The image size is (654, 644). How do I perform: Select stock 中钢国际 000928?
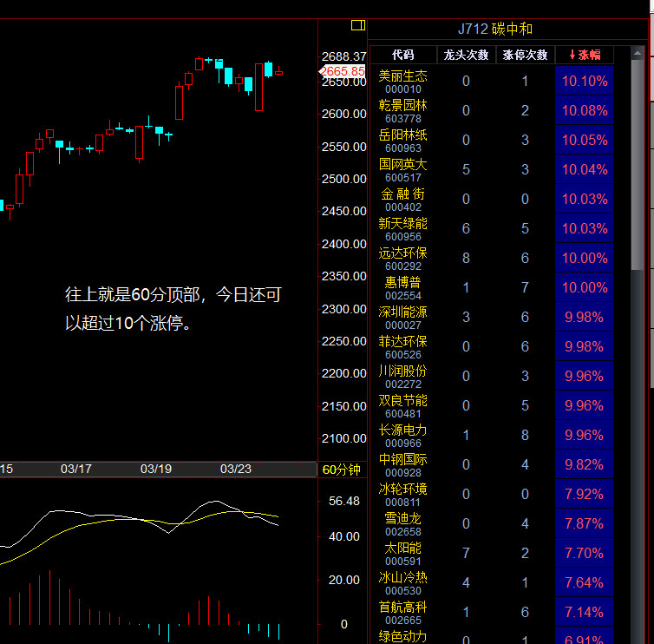tap(403, 465)
